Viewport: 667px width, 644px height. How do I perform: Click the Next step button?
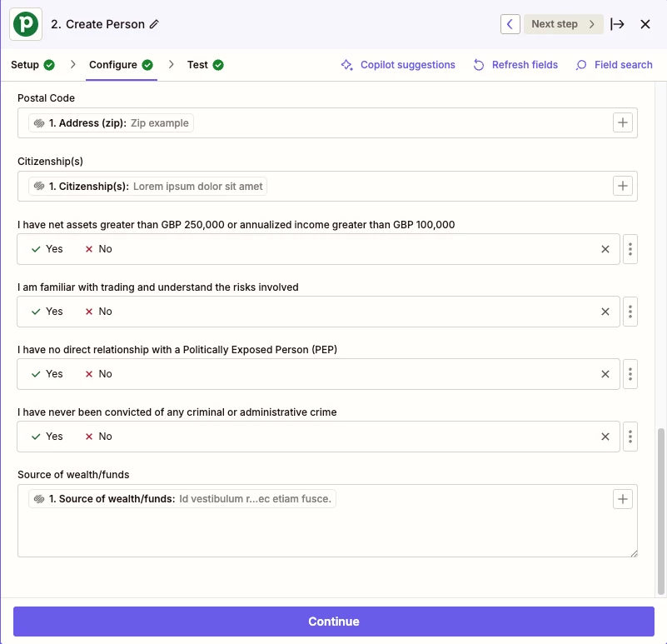click(x=563, y=24)
